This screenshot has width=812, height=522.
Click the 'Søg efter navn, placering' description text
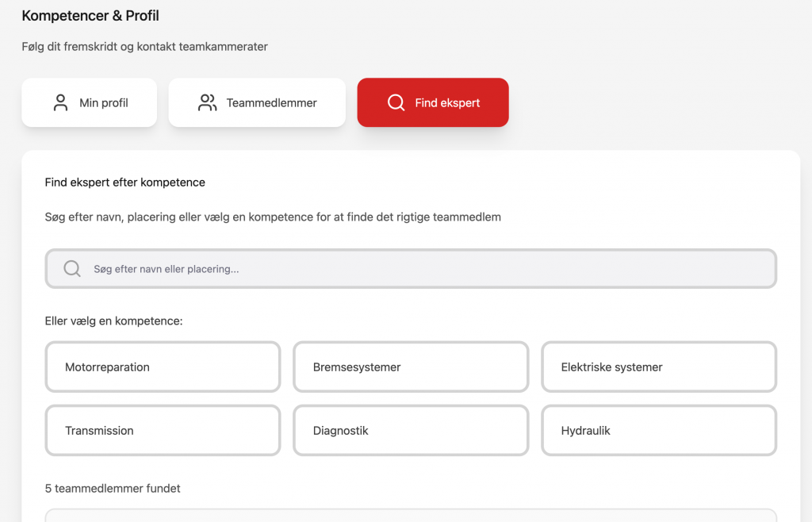tap(273, 217)
